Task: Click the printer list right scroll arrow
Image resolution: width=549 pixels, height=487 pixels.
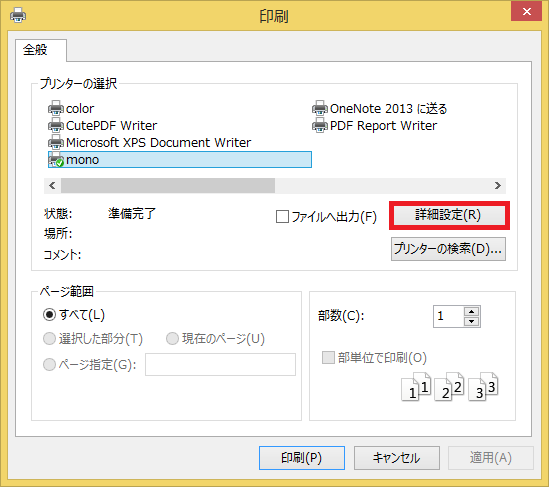Action: pyautogui.click(x=498, y=186)
